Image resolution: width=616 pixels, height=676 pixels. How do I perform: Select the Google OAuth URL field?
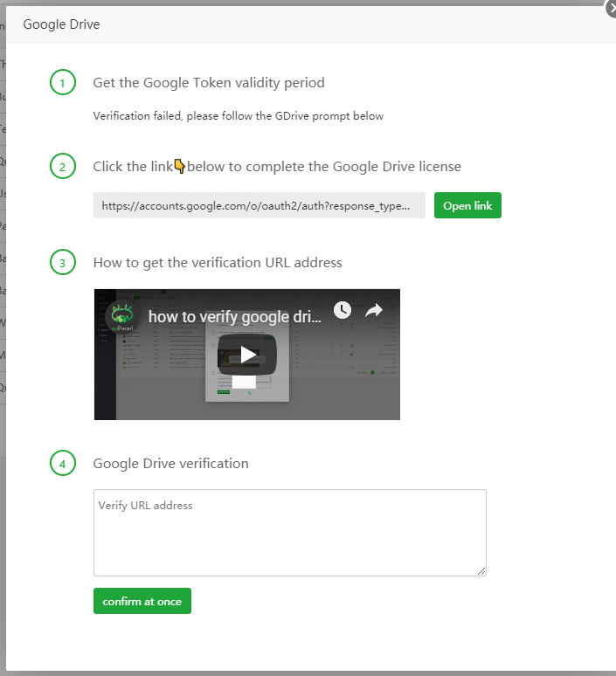[x=260, y=205]
